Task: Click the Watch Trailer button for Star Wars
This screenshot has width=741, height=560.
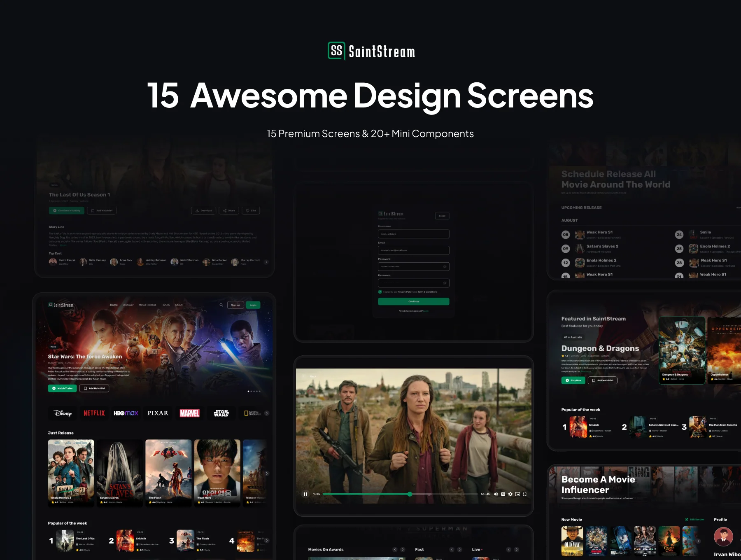Action: [x=62, y=388]
